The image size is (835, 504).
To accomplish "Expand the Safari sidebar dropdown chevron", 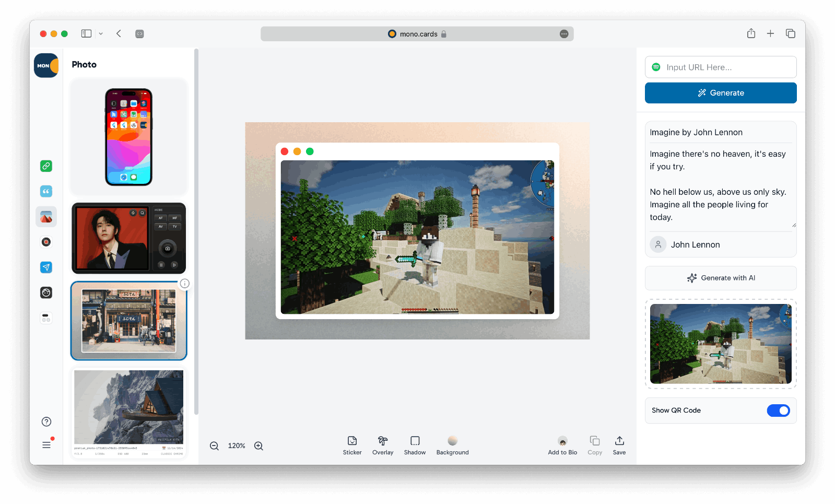I will tap(101, 33).
